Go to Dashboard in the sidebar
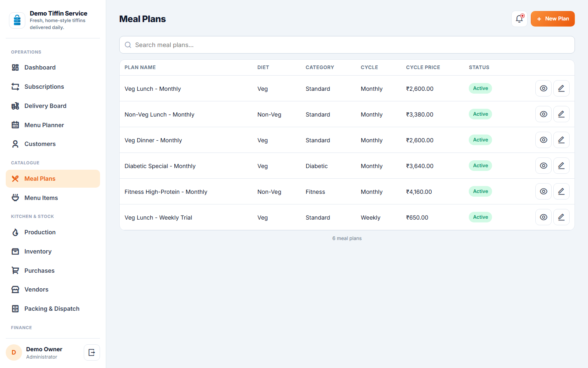This screenshot has width=588, height=368. pos(53,67)
